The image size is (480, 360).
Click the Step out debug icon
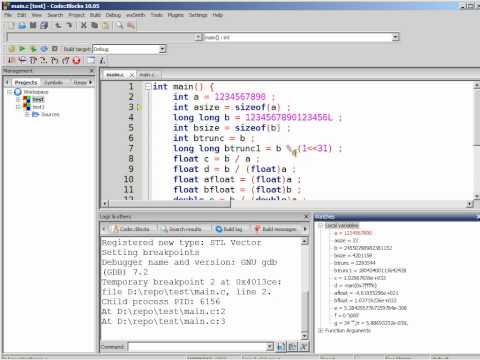point(66,60)
